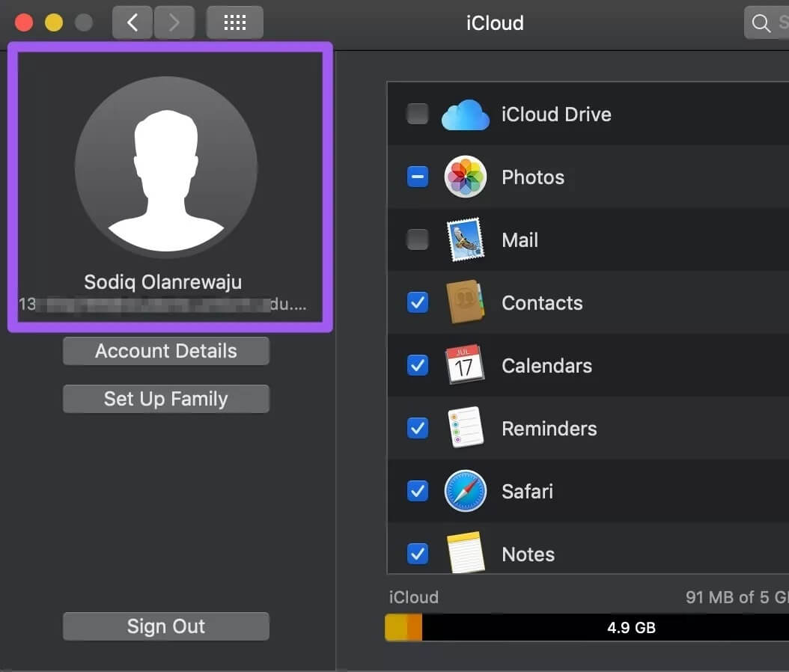Go forward with the right chevron button
Viewport: 789px width, 672px height.
[x=174, y=22]
